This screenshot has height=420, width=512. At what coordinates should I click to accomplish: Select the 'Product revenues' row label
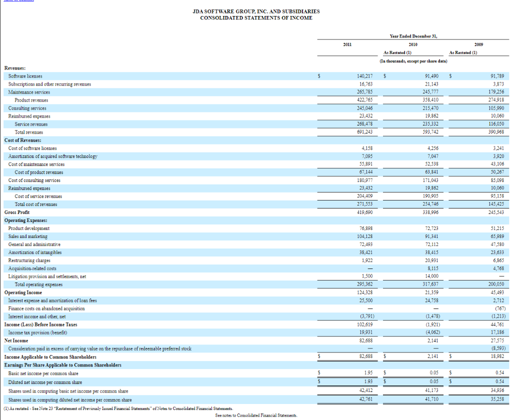point(31,100)
